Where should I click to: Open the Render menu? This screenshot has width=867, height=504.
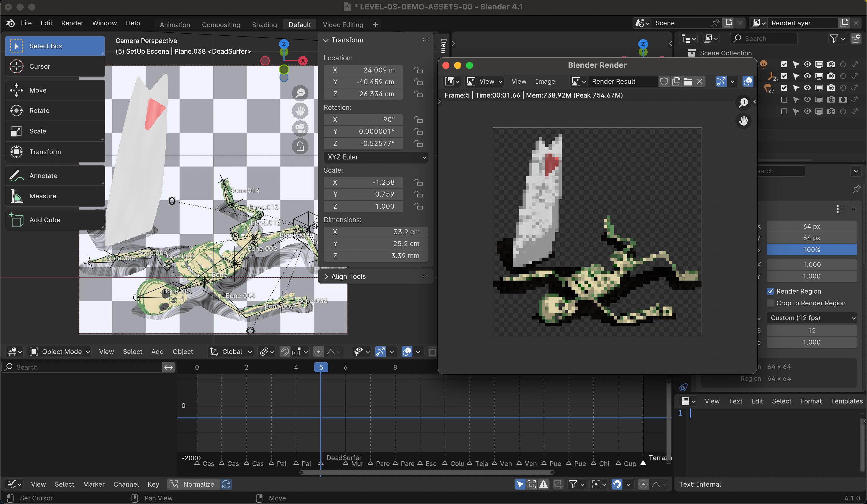click(x=72, y=23)
